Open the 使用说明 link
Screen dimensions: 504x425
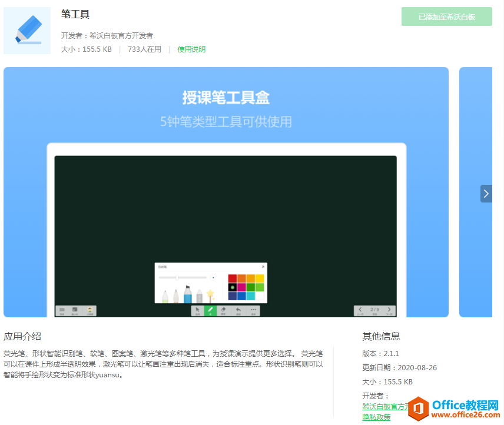tap(191, 49)
